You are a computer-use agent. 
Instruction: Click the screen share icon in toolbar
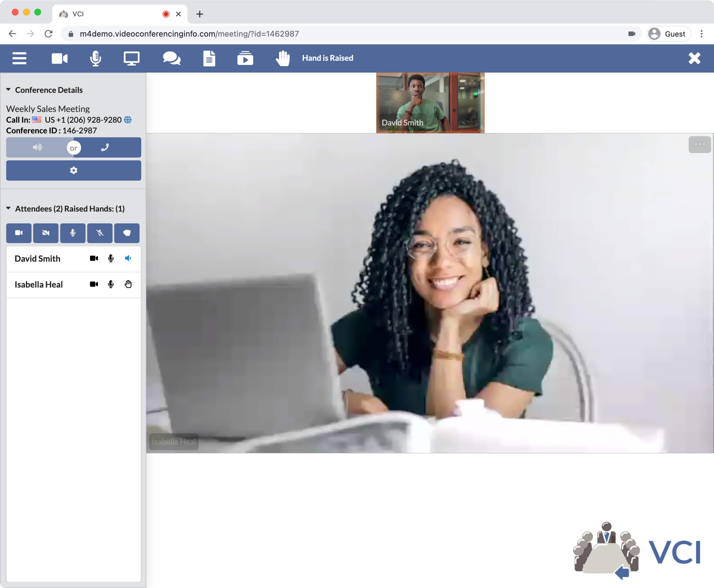point(132,58)
